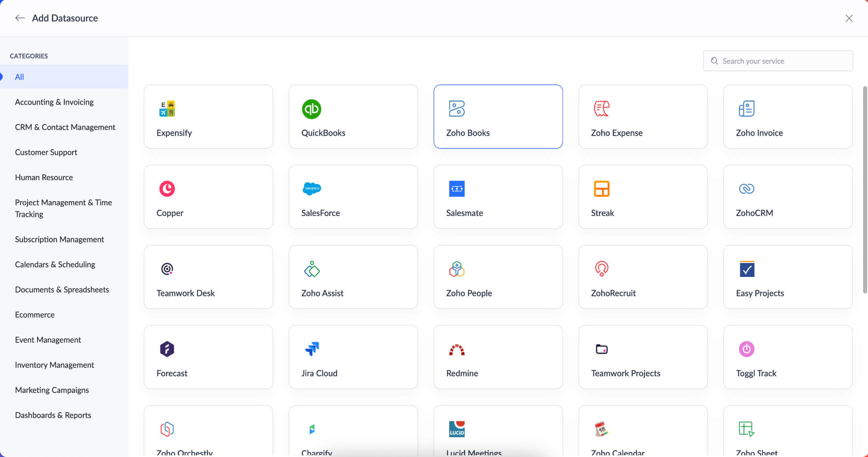This screenshot has width=868, height=457.
Task: Click the Toggl Track pink power icon
Action: 746,349
